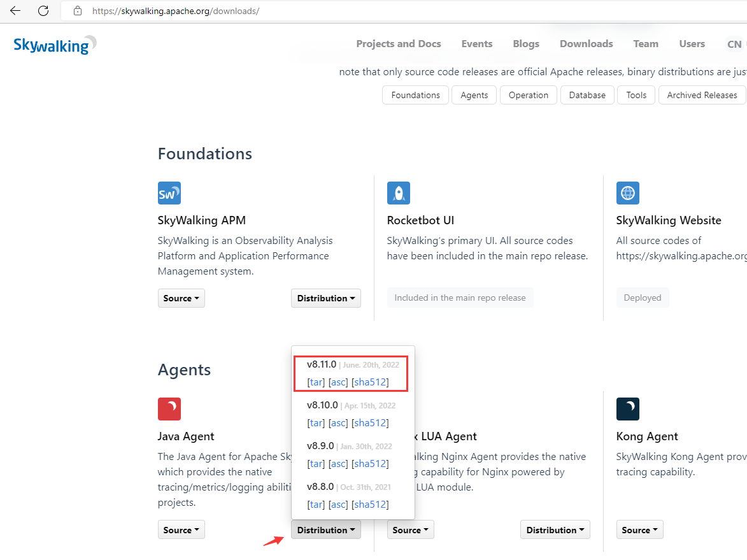Jump to Tools section button
Screen dimensions: 747x560
tap(636, 95)
